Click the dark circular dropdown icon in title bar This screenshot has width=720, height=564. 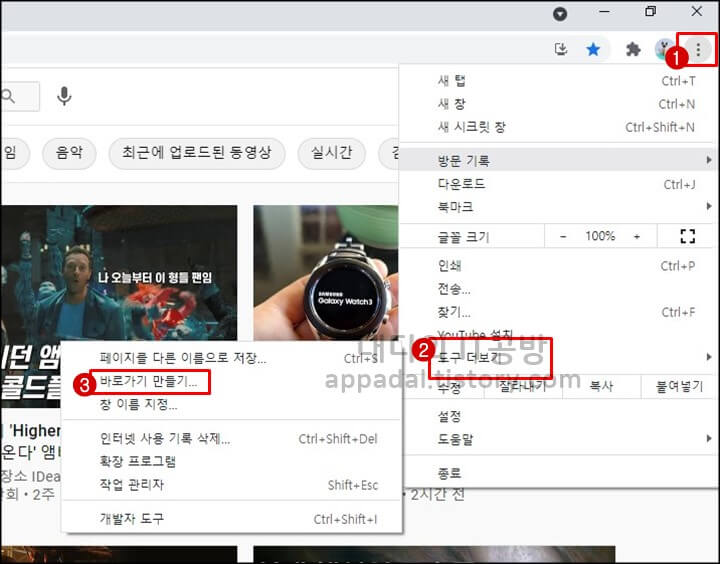(560, 14)
